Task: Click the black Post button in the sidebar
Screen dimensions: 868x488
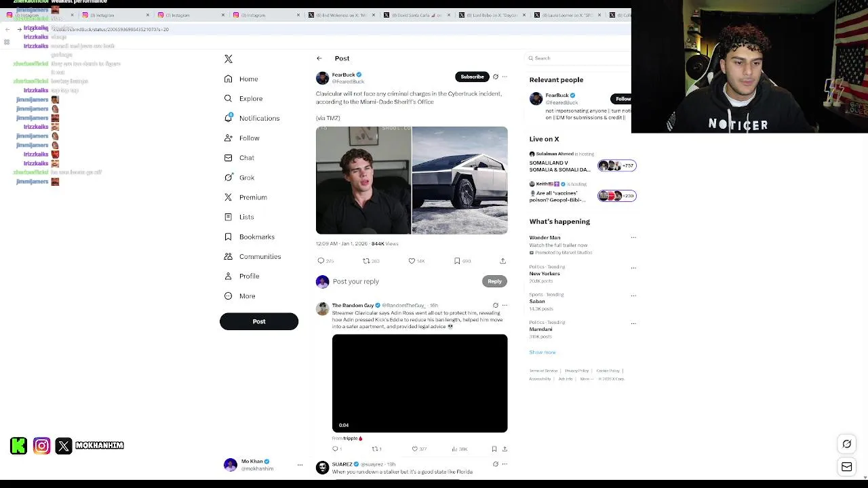Action: point(259,321)
